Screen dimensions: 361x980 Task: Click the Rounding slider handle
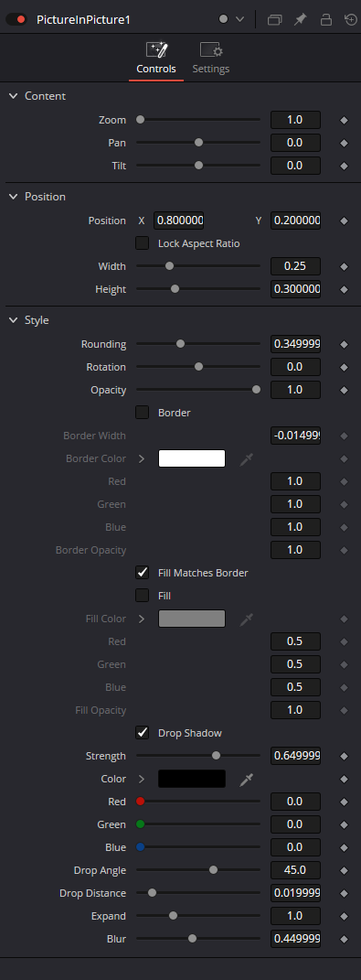[180, 343]
